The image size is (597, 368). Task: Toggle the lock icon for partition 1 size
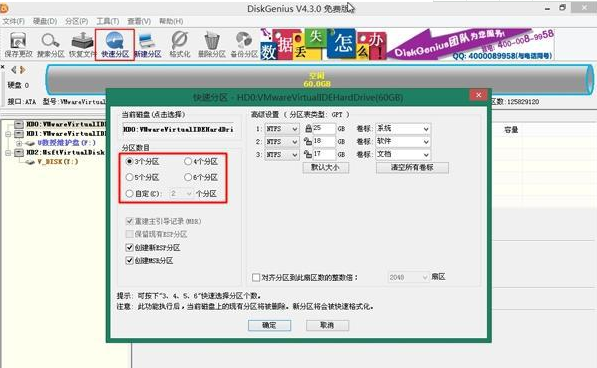point(308,129)
